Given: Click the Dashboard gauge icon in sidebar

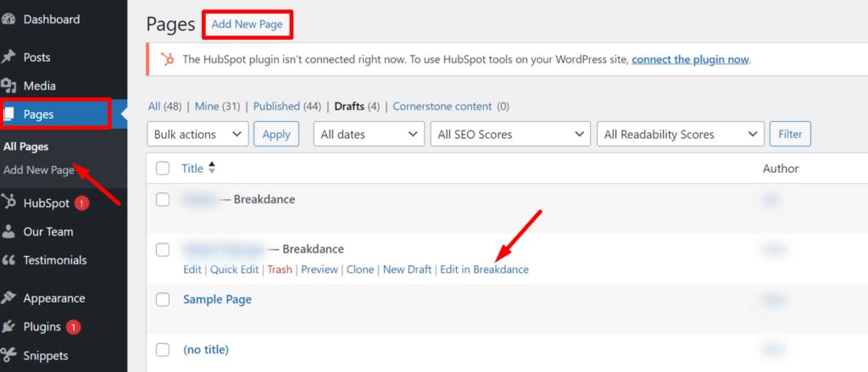Looking at the screenshot, I should (9, 19).
